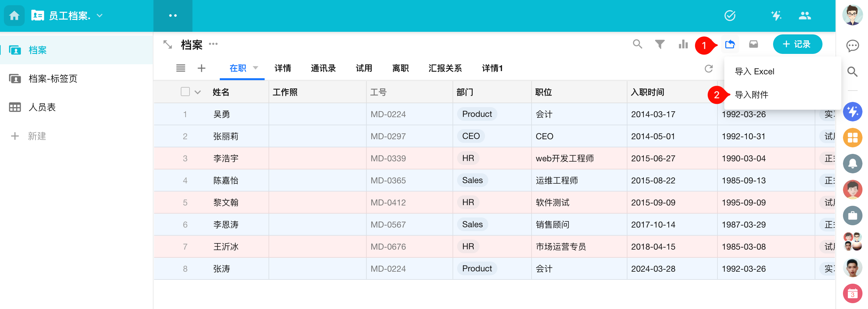868x309 pixels.
Task: Open 人员表 in the sidebar
Action: click(x=42, y=107)
